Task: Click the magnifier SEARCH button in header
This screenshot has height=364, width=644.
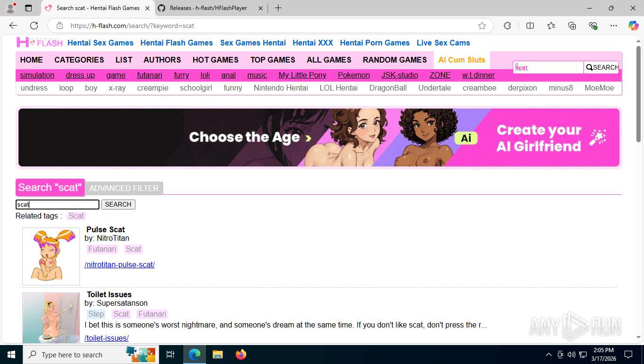Action: tap(601, 67)
